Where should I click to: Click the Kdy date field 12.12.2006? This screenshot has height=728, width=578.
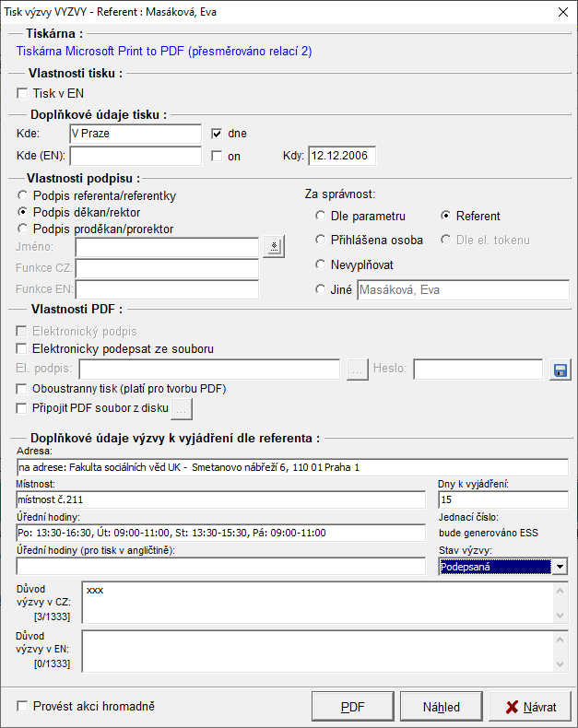click(x=342, y=156)
